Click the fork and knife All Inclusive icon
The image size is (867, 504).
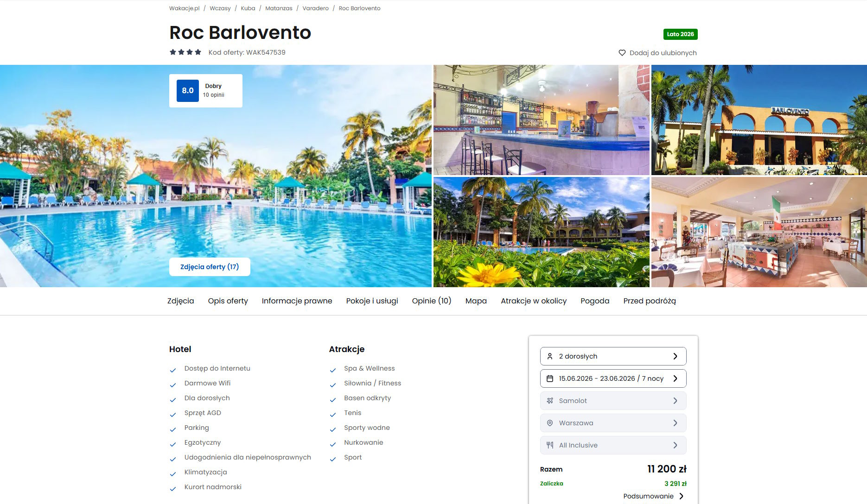point(550,445)
